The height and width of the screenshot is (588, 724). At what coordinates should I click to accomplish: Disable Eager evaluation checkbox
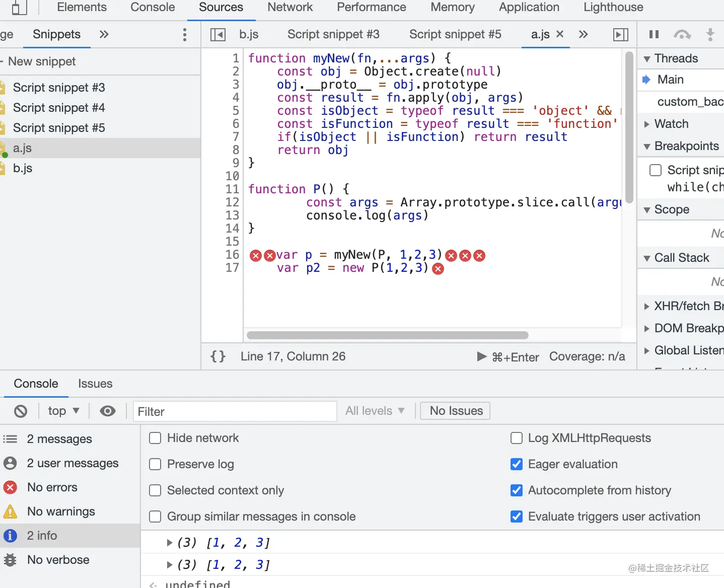517,464
